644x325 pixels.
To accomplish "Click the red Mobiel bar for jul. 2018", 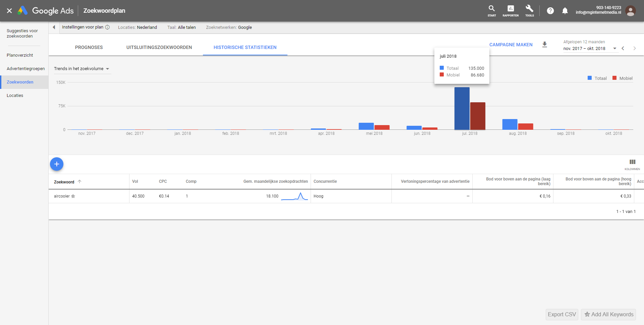I will pos(478,116).
